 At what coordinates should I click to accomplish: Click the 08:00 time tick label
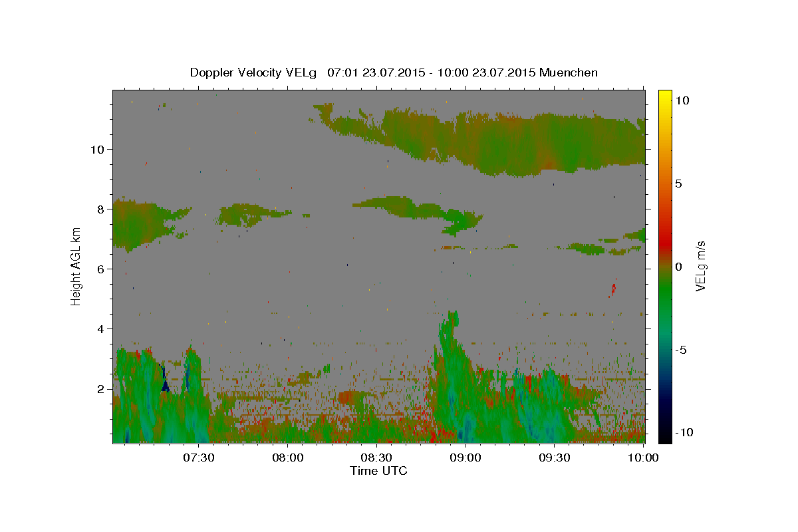click(288, 458)
